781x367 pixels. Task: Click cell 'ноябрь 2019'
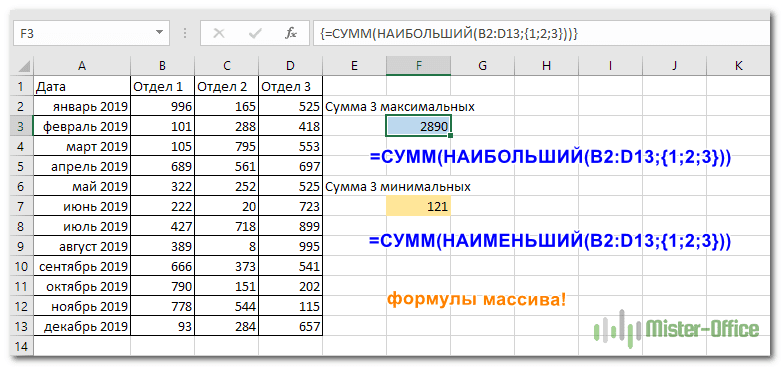coord(82,306)
